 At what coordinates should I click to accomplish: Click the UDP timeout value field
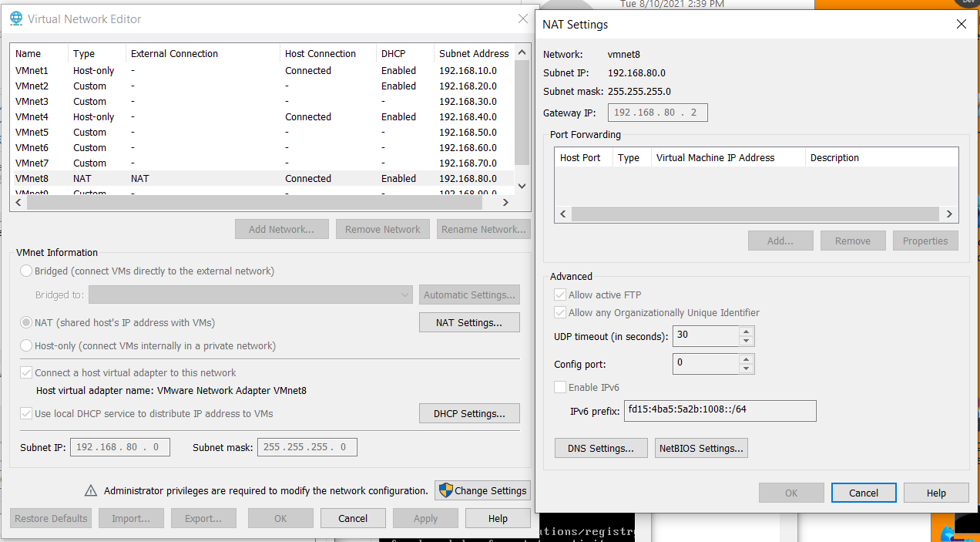pyautogui.click(x=706, y=336)
